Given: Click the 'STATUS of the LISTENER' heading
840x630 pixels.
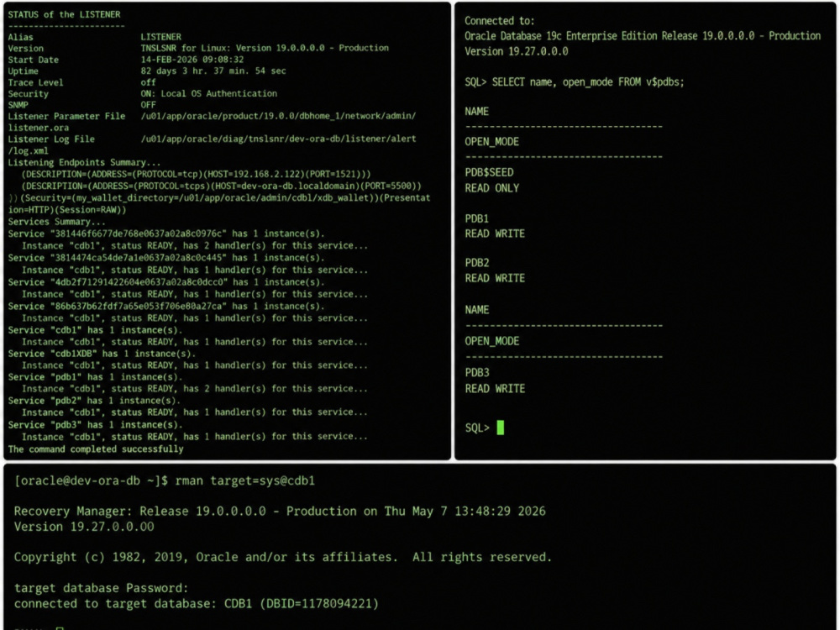Looking at the screenshot, I should [x=65, y=14].
